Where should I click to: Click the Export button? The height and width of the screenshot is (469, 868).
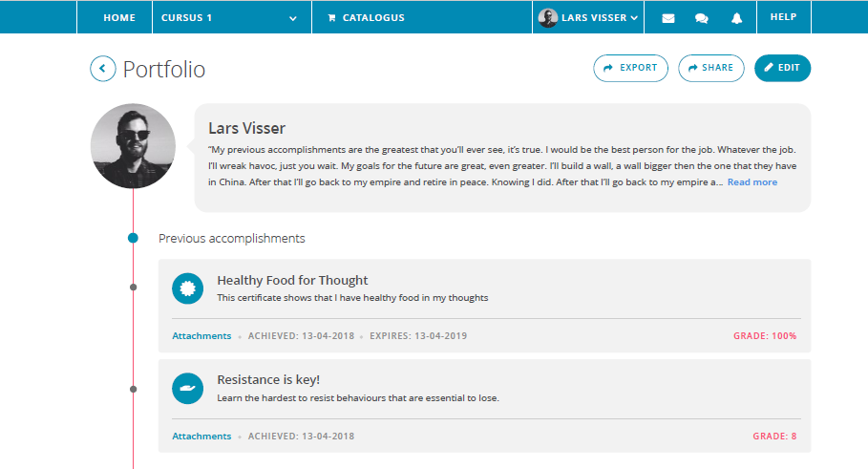tap(630, 68)
